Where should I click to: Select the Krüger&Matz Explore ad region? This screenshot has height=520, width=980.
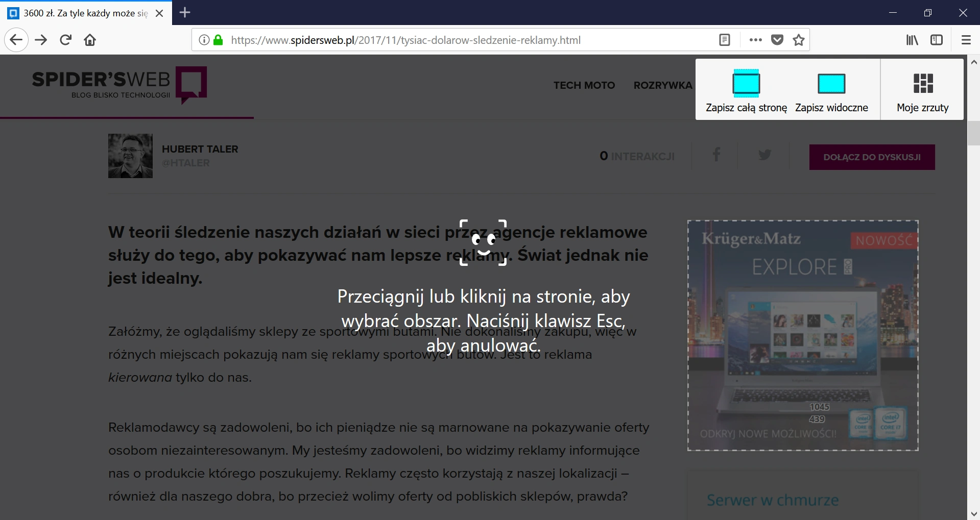[x=803, y=335]
